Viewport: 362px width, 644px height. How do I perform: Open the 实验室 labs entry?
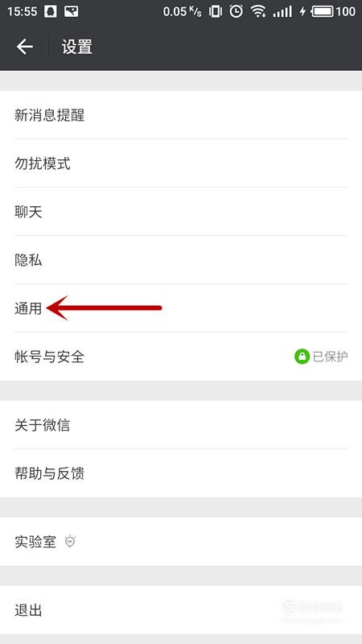(x=181, y=542)
